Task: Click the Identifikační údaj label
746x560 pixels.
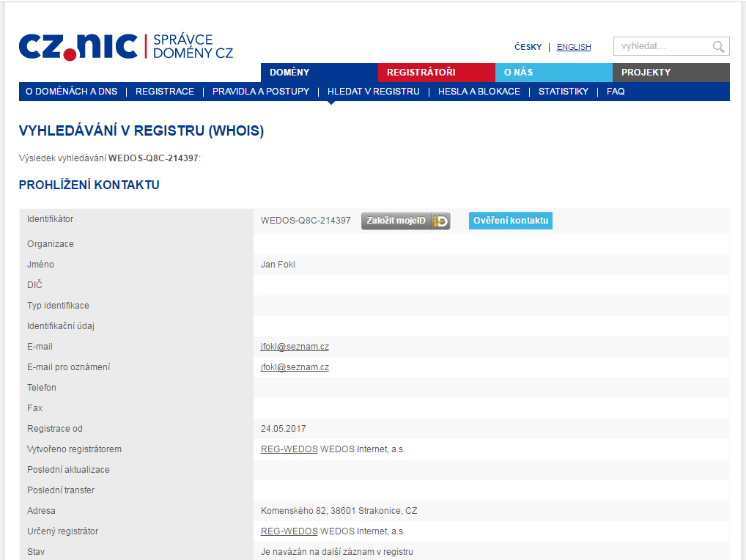Action: [60, 326]
